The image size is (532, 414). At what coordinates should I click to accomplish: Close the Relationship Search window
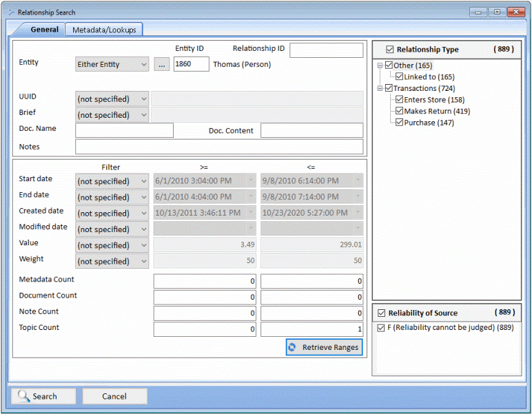[515, 12]
